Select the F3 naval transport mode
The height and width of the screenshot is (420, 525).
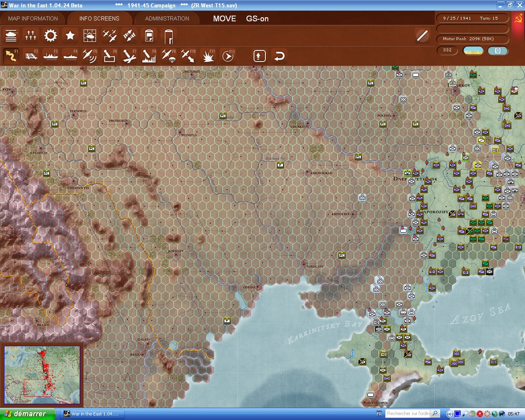click(x=50, y=56)
